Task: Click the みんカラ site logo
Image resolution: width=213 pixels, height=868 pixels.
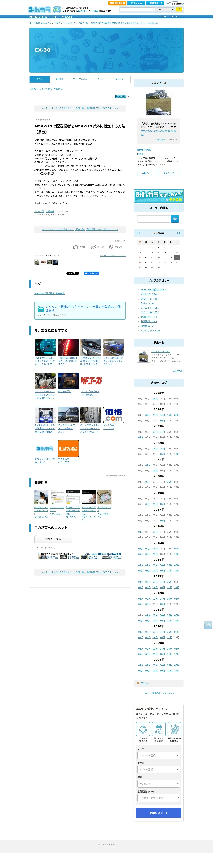Action: click(40, 10)
